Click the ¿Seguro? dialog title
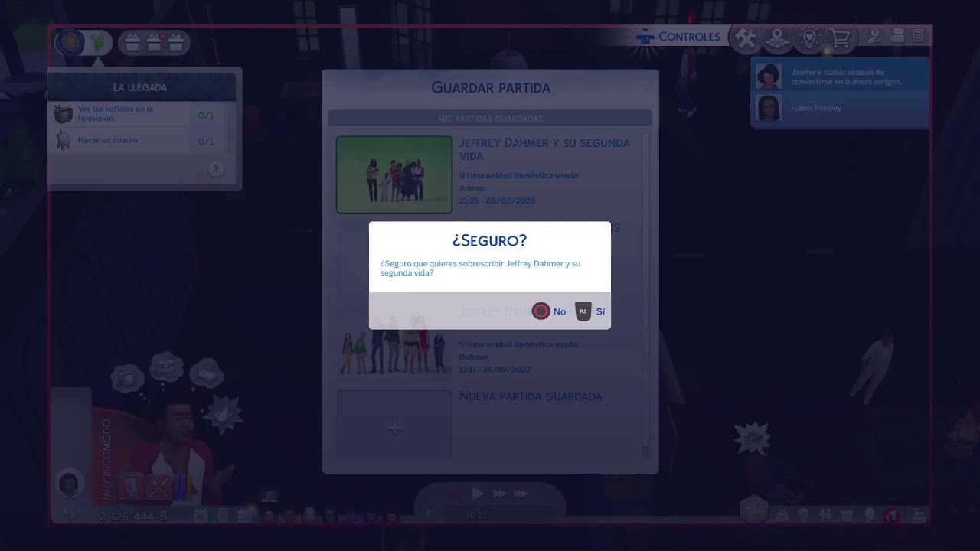This screenshot has width=980, height=551. click(x=489, y=240)
